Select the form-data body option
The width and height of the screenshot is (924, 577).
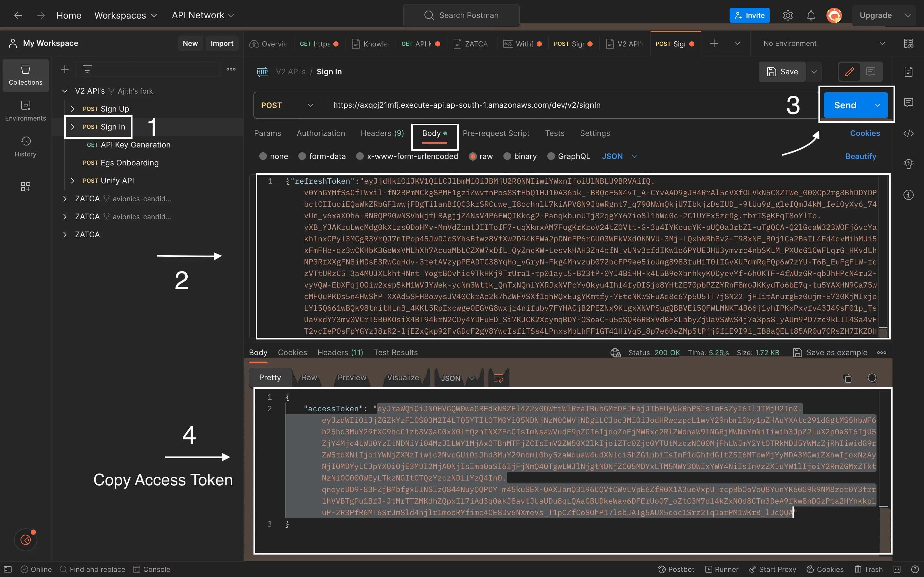[302, 156]
